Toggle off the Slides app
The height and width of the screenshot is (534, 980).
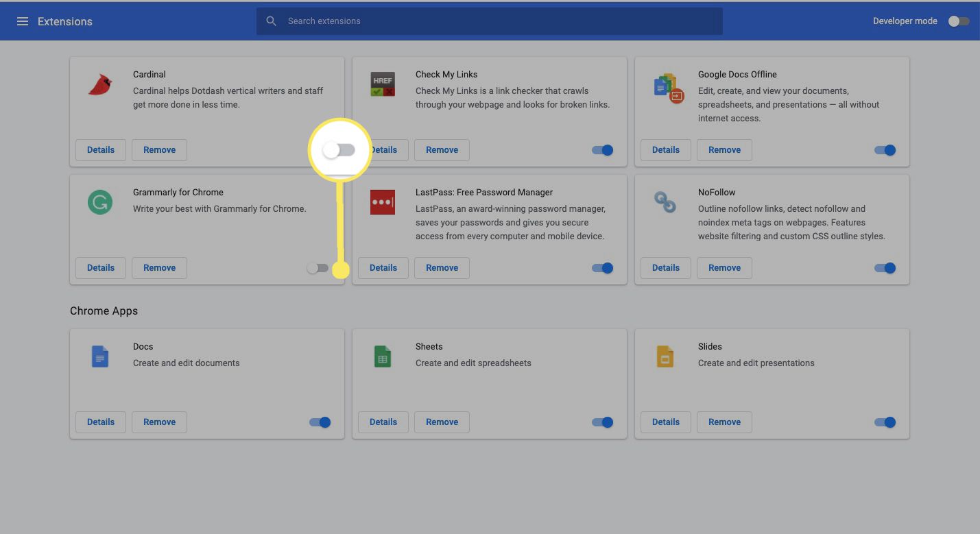coord(885,422)
